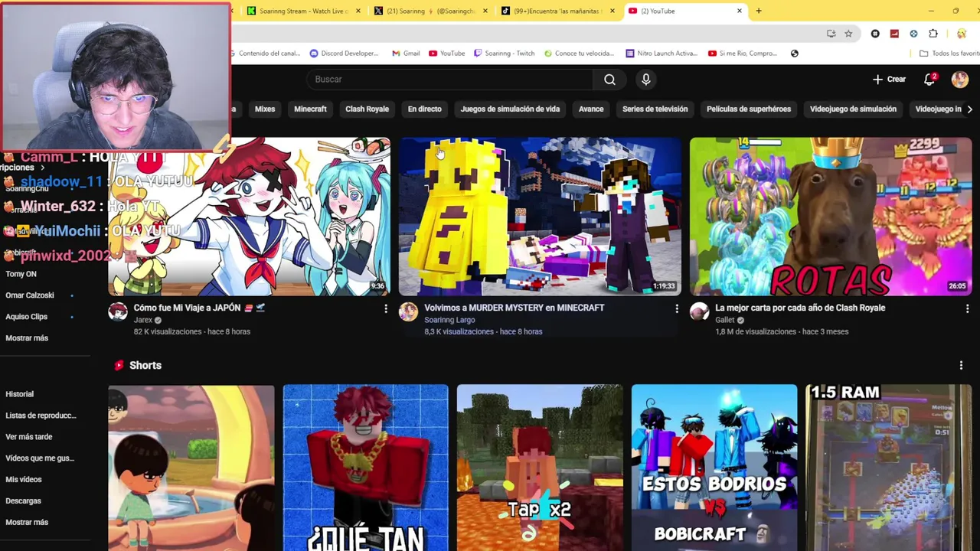This screenshot has height=551, width=980.
Task: Switch to the TikTok Encuentra tab
Action: (557, 11)
